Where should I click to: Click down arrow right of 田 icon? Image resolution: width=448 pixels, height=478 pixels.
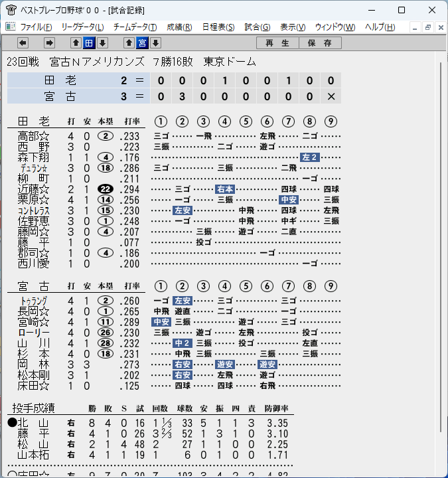click(x=102, y=43)
